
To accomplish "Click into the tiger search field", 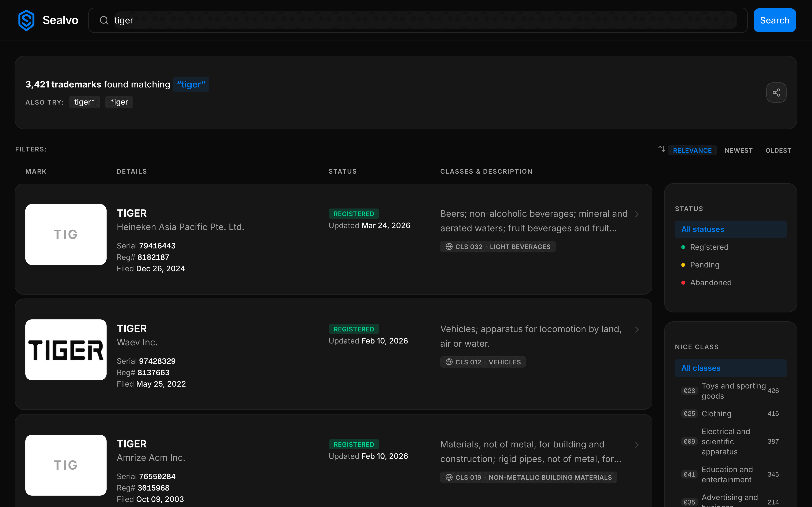I will [425, 20].
